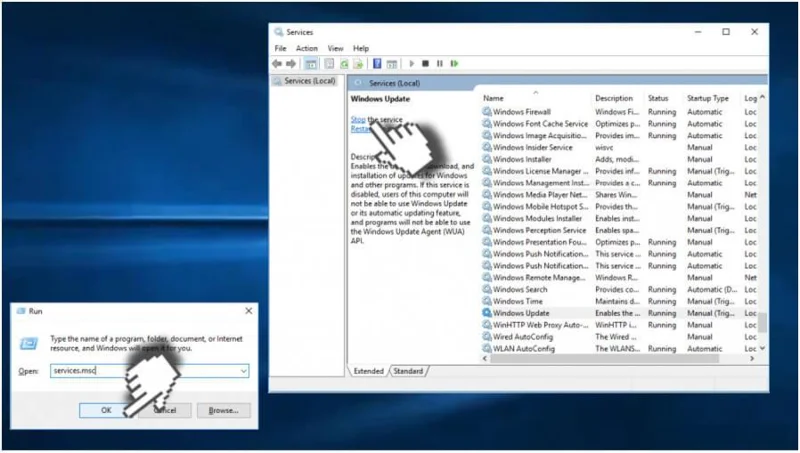Open the Help menu
Viewport: 800px width, 453px height.
[x=361, y=48]
